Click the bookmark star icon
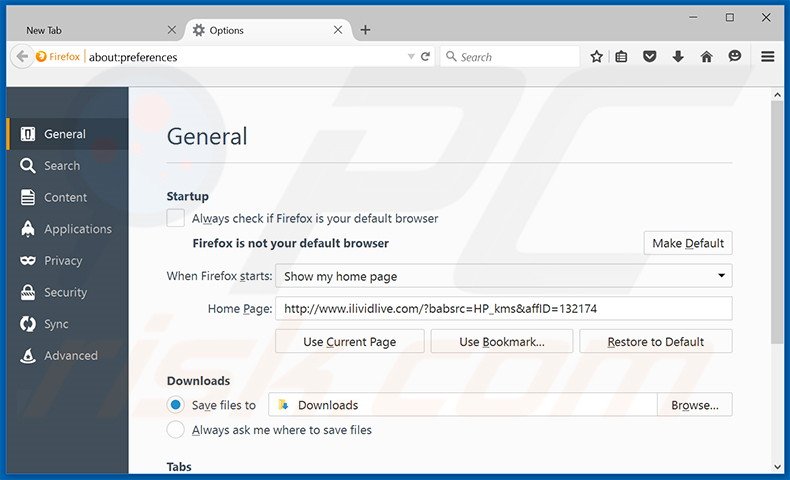This screenshot has width=790, height=480. (596, 57)
